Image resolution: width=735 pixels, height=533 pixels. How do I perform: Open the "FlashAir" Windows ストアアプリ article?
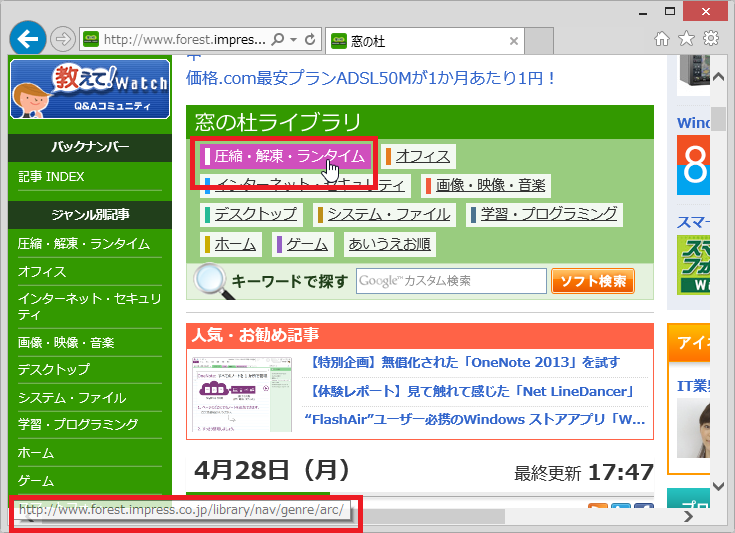point(474,419)
